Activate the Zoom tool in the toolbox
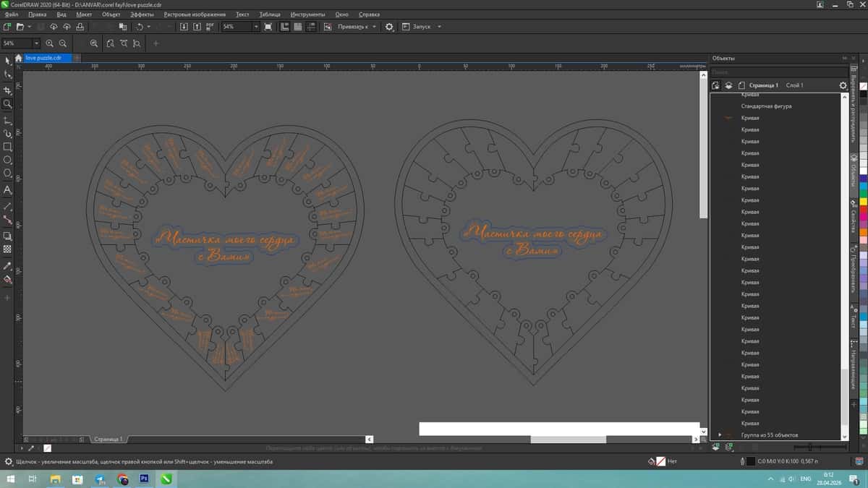This screenshot has height=488, width=868. coord(7,103)
